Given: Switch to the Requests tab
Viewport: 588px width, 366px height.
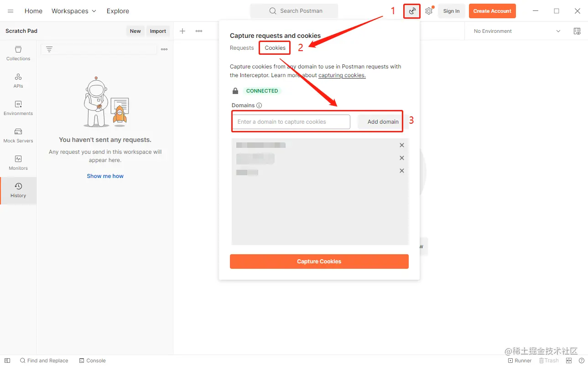Looking at the screenshot, I should coord(242,48).
